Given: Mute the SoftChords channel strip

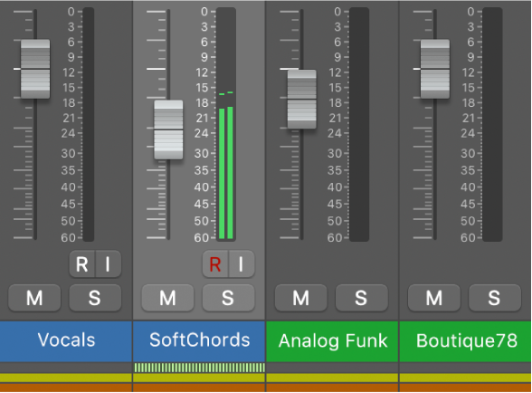Looking at the screenshot, I should pos(168,298).
